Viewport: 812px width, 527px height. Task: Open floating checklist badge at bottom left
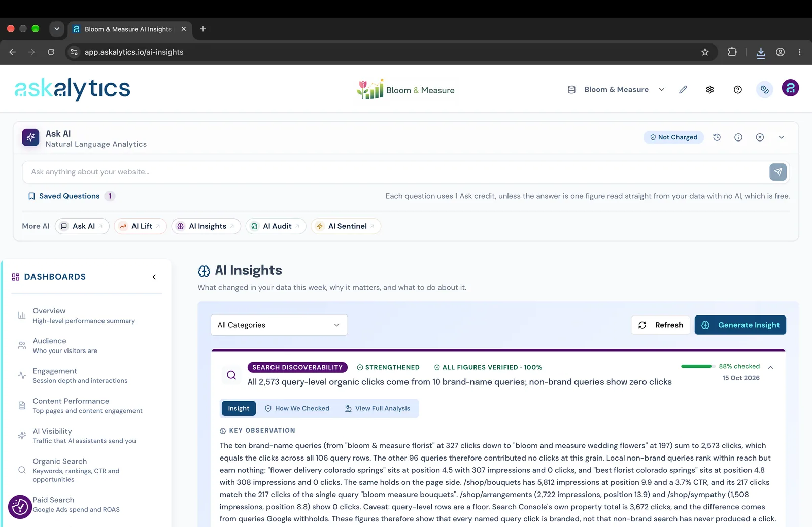tap(20, 507)
